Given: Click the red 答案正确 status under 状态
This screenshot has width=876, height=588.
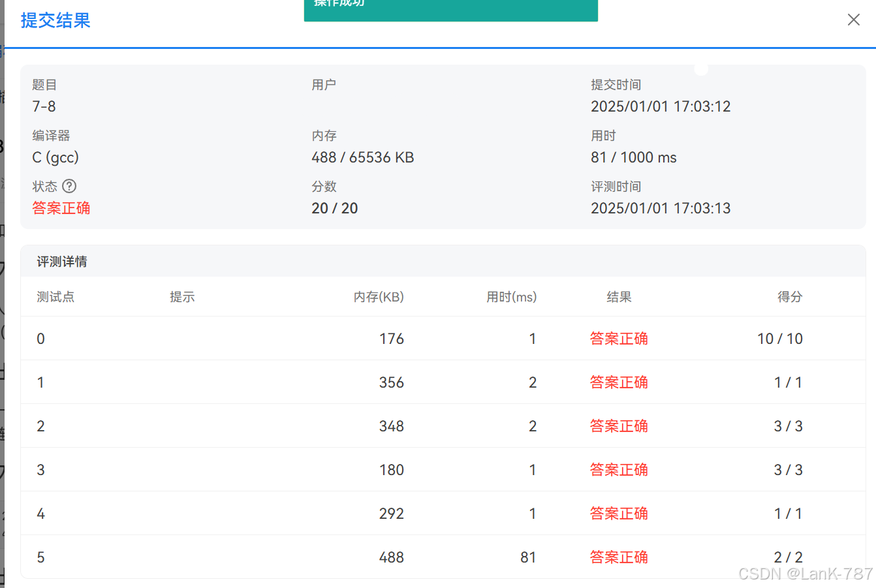Looking at the screenshot, I should (x=61, y=208).
